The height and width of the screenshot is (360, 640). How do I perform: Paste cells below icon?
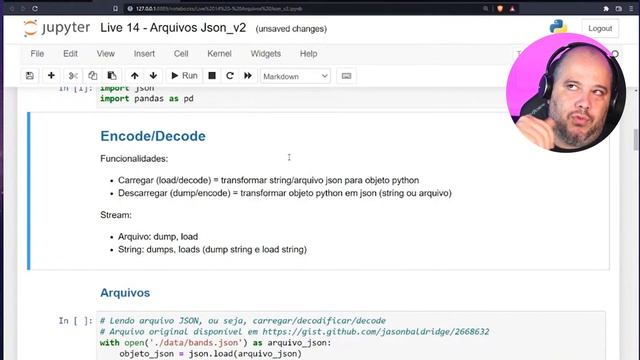pos(112,76)
